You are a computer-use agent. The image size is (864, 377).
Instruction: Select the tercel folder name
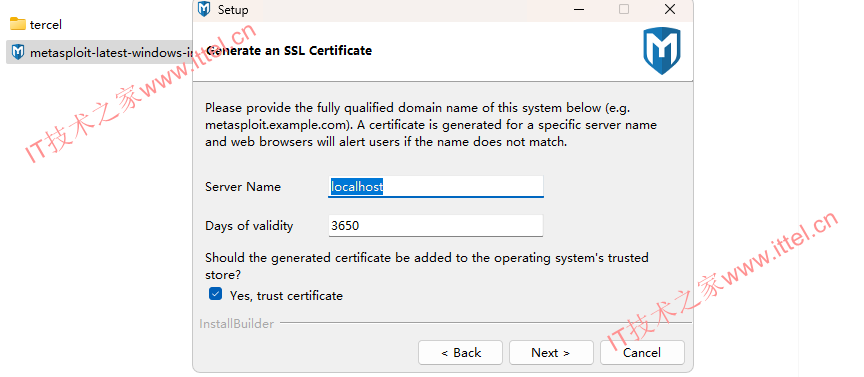point(46,25)
